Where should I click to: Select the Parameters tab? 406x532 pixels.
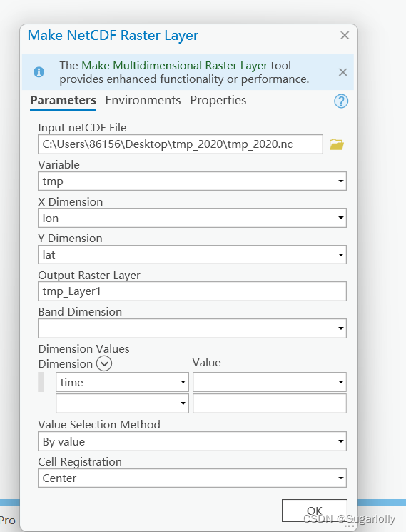pos(63,100)
